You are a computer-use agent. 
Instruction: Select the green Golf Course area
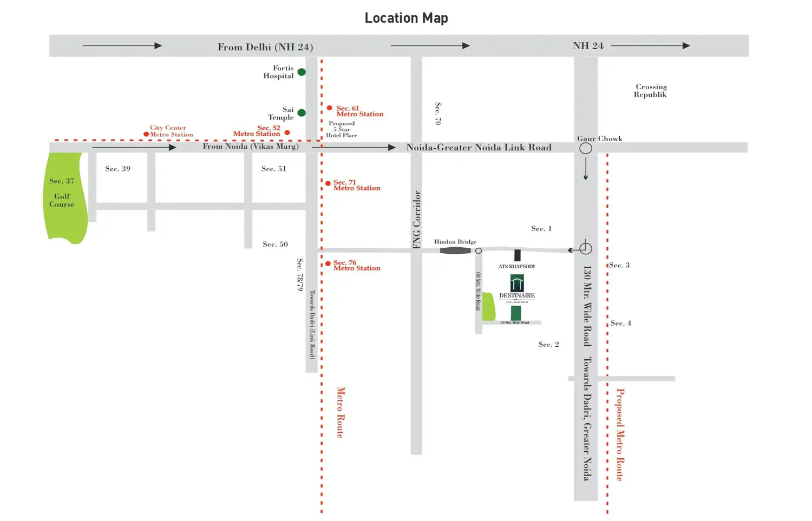[66, 198]
